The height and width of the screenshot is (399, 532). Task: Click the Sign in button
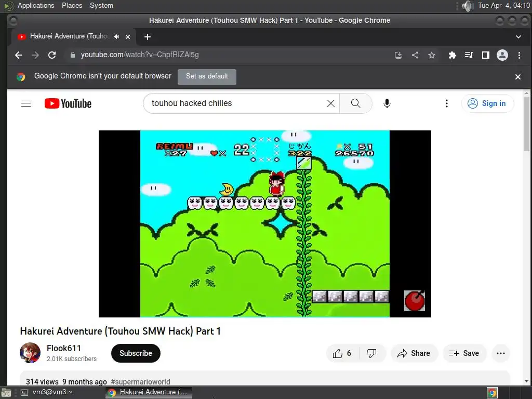pos(487,103)
